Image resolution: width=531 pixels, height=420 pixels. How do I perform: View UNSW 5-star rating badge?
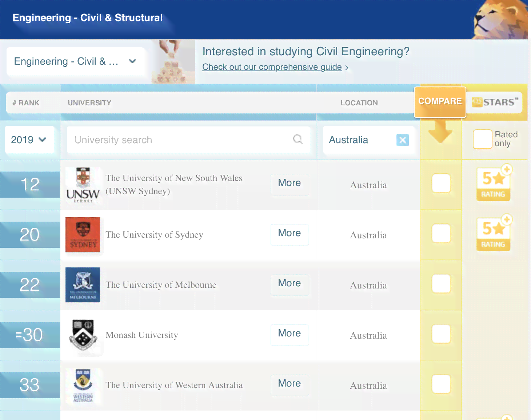[494, 183]
